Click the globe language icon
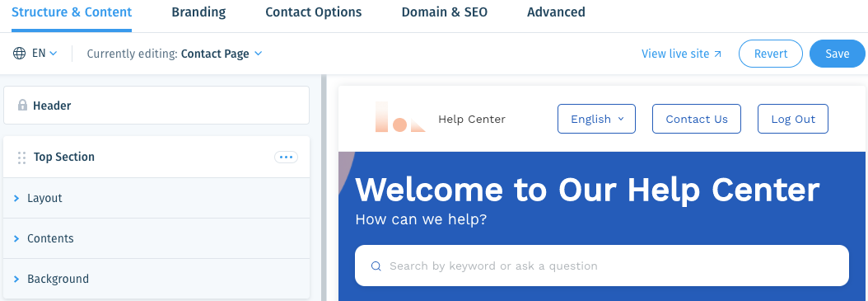 20,54
